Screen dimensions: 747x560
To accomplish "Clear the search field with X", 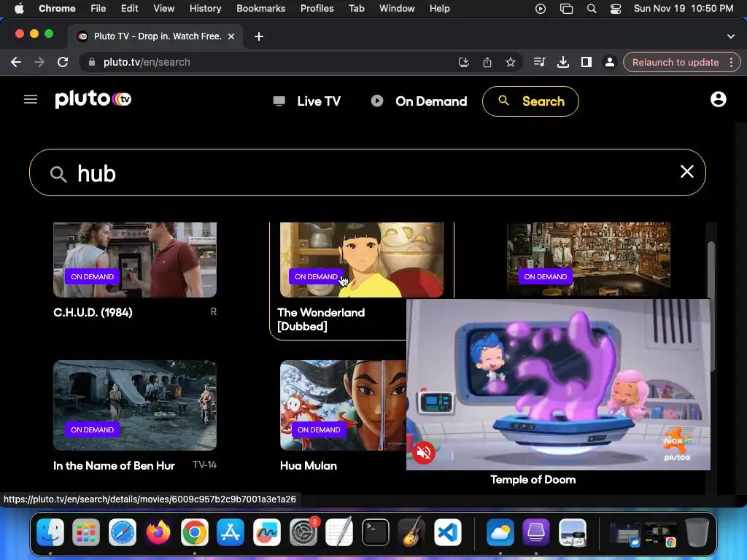I will 686,171.
